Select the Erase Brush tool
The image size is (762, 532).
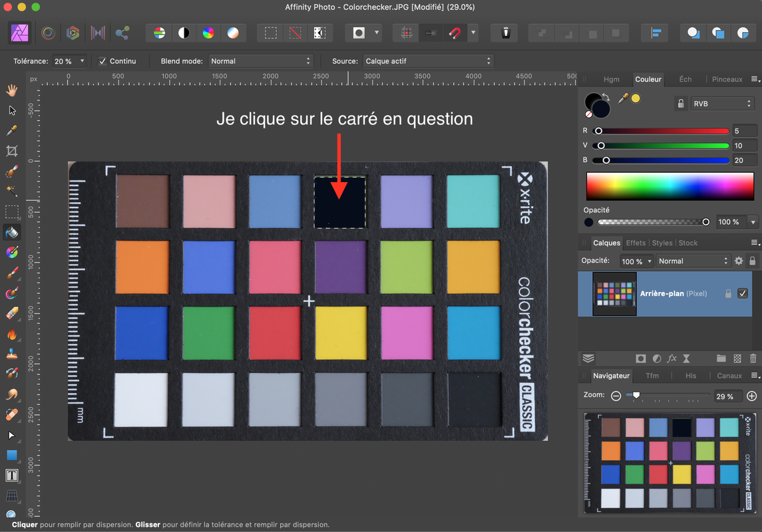12,313
